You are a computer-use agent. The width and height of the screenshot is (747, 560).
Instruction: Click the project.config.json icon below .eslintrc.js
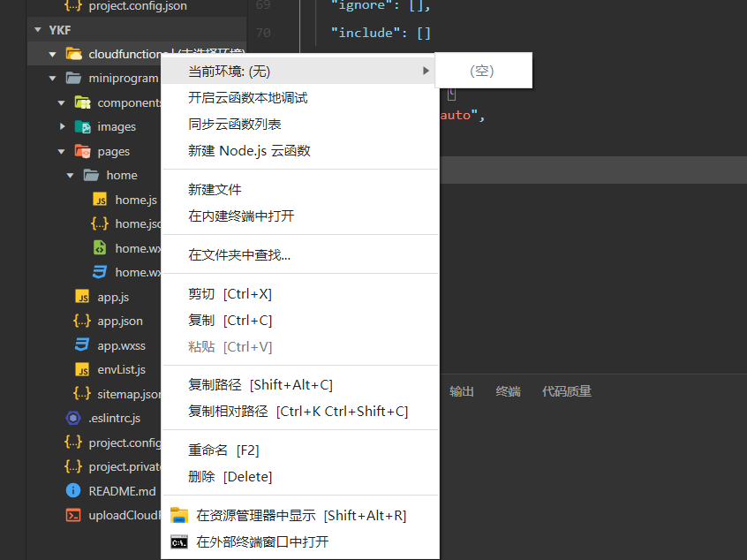73,443
